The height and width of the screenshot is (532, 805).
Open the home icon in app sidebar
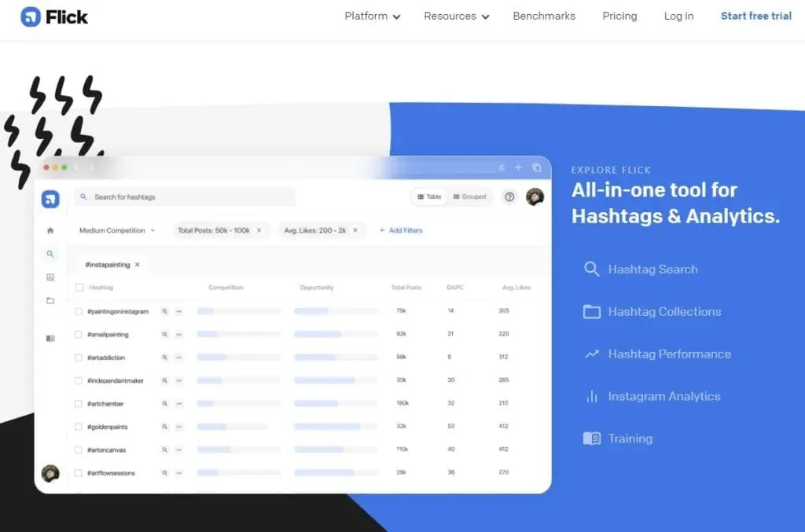point(50,230)
